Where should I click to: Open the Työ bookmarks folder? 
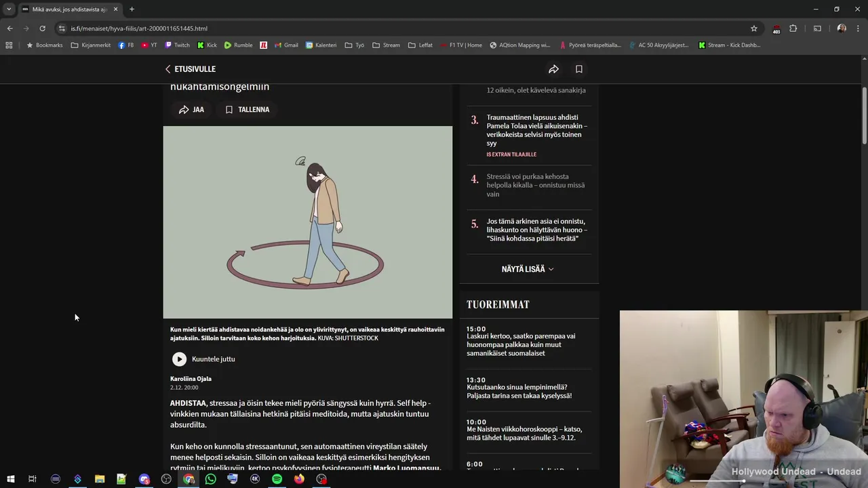(355, 45)
